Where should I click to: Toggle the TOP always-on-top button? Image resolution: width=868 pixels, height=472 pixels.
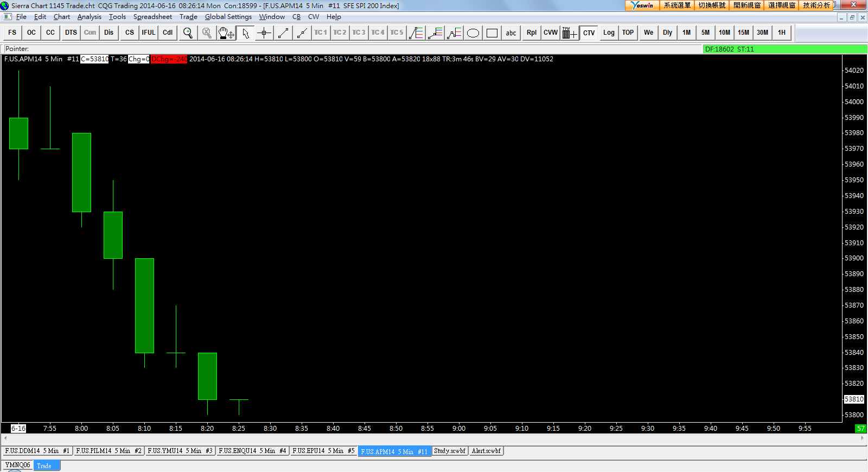[x=628, y=33]
